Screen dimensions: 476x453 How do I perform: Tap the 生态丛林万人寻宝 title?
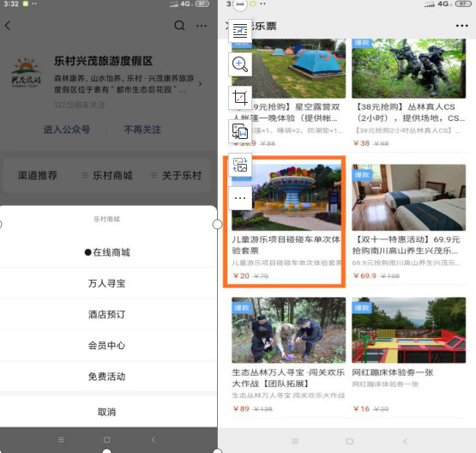coord(288,377)
